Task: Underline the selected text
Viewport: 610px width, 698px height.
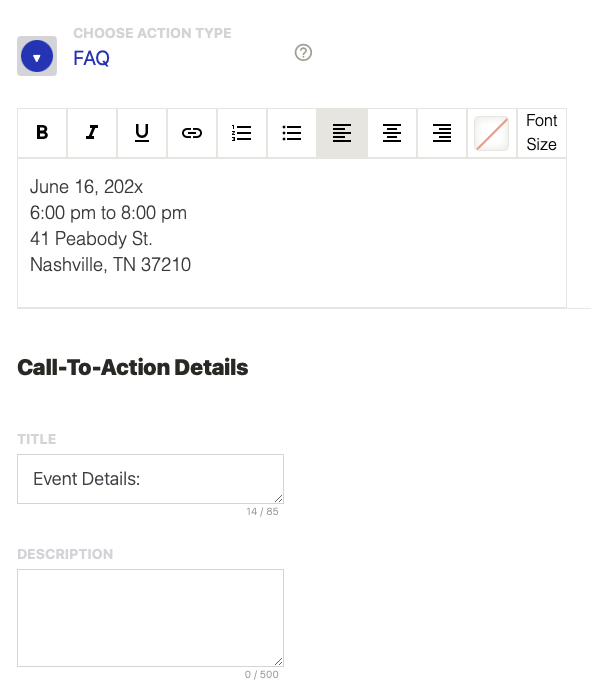Action: (x=142, y=133)
